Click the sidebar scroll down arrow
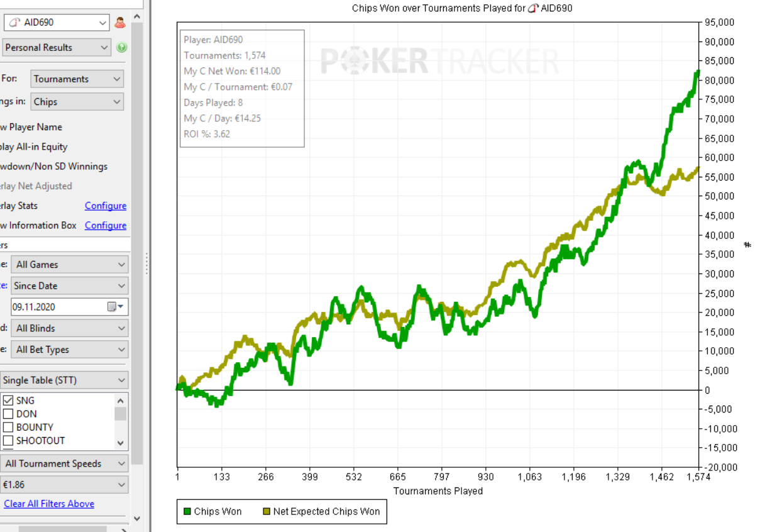Image resolution: width=760 pixels, height=532 pixels. point(137,519)
